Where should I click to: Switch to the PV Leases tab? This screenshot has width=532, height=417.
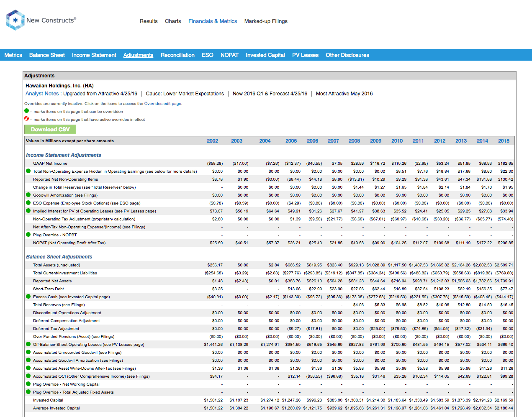click(305, 55)
